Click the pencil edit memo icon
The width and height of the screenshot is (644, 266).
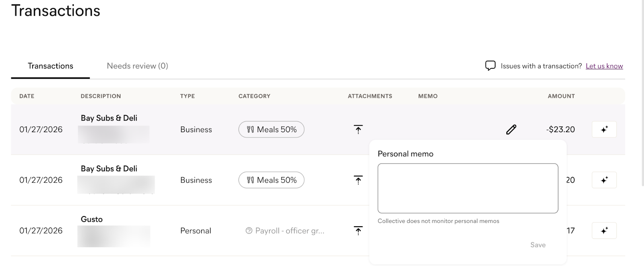click(511, 129)
